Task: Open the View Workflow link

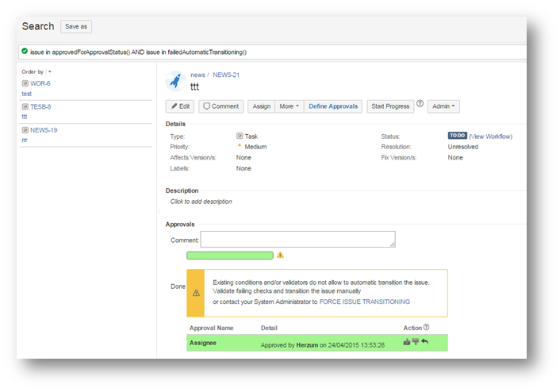Action: coord(491,136)
